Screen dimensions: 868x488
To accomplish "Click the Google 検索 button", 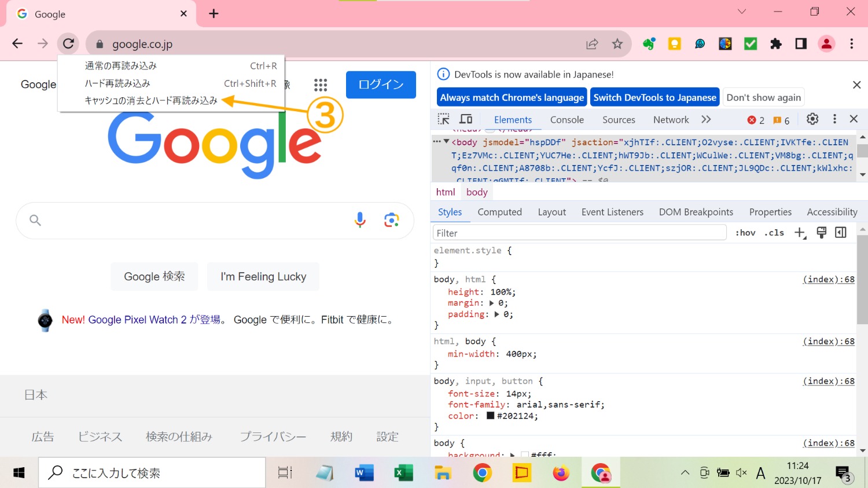I will 155,277.
